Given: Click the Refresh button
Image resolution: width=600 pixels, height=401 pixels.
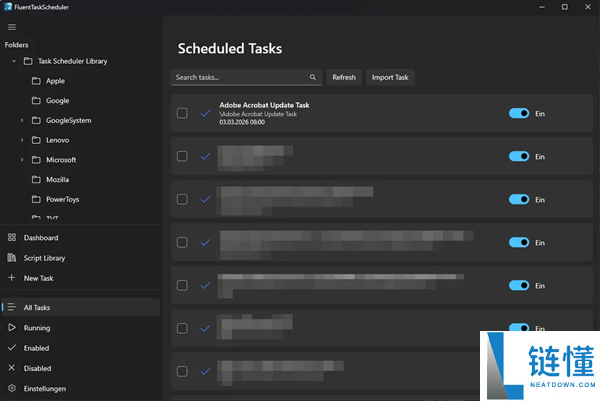Looking at the screenshot, I should tap(344, 77).
